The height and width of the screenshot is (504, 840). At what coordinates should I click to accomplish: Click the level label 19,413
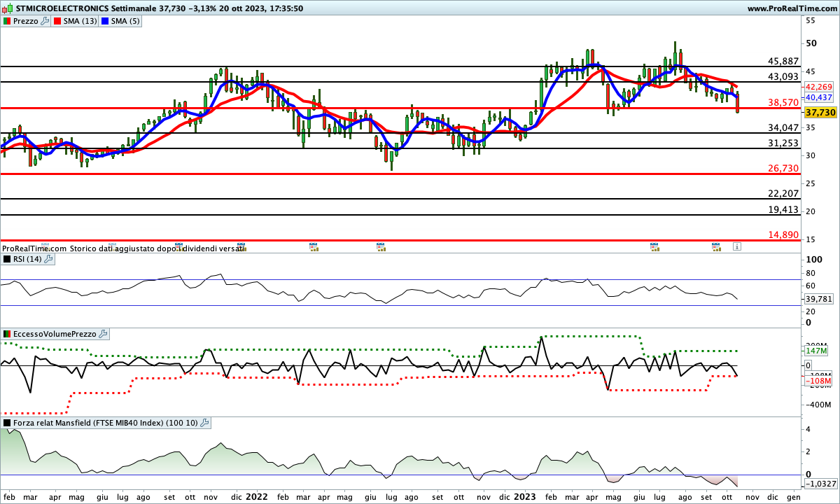[x=783, y=209]
